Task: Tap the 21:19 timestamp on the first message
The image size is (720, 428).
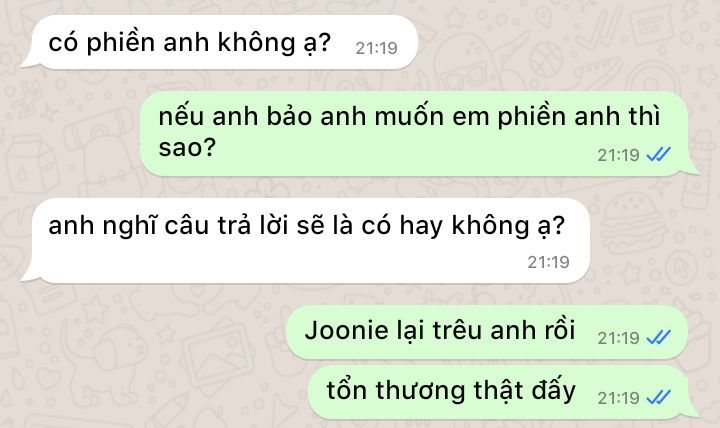Action: [377, 48]
